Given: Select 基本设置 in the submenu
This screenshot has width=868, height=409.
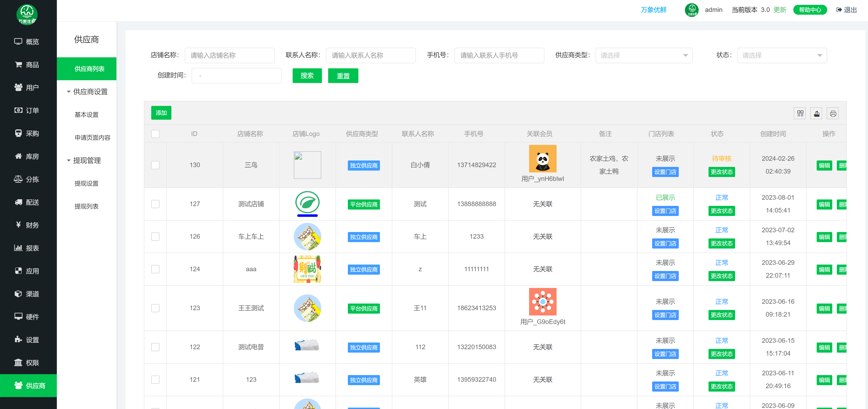Looking at the screenshot, I should (86, 115).
